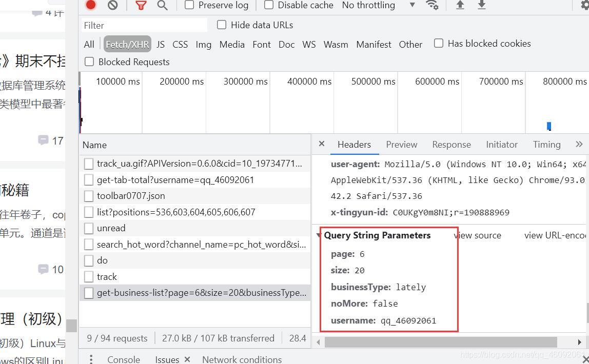The width and height of the screenshot is (589, 364).
Task: Open the drawer three-dot menu
Action: click(91, 359)
